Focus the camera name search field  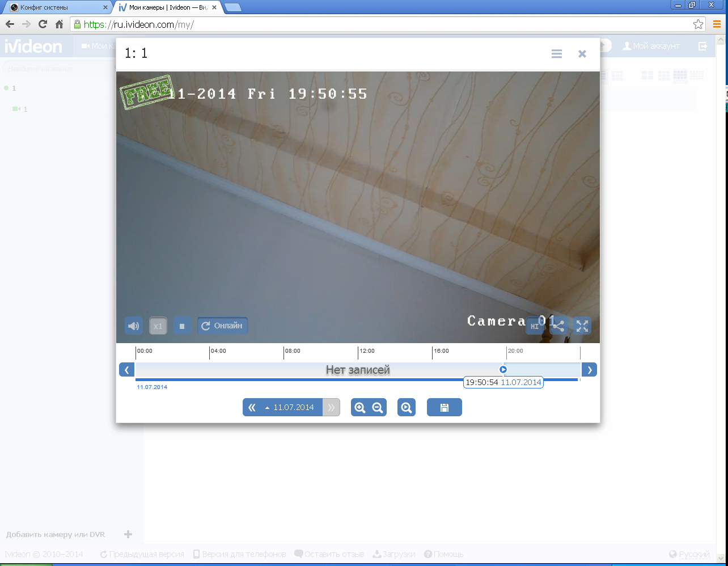click(60, 69)
